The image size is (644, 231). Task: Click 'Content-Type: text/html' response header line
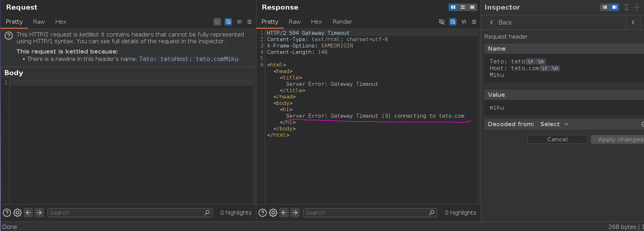[327, 39]
